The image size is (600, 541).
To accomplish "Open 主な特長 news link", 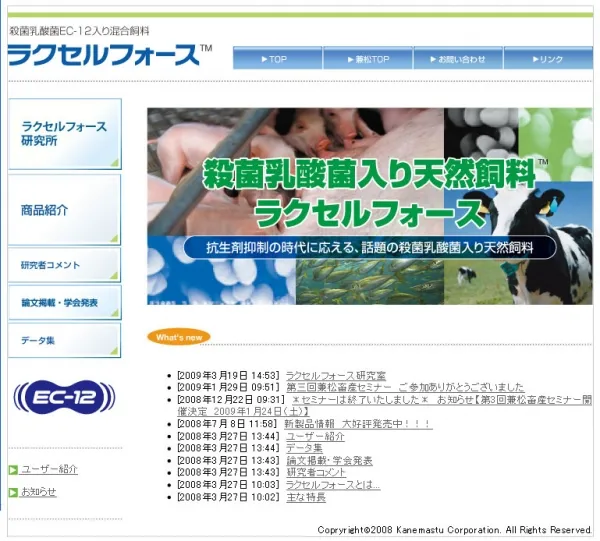I will 306,497.
